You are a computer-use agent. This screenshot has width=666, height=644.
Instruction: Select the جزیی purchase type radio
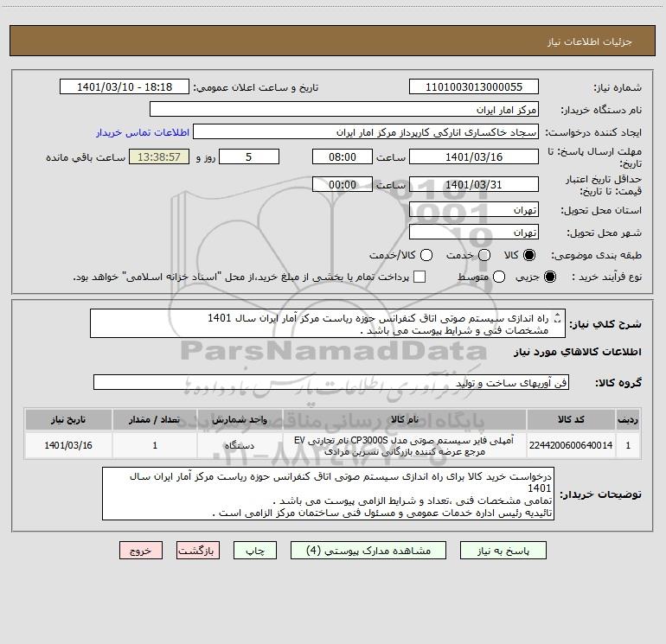[x=549, y=277]
